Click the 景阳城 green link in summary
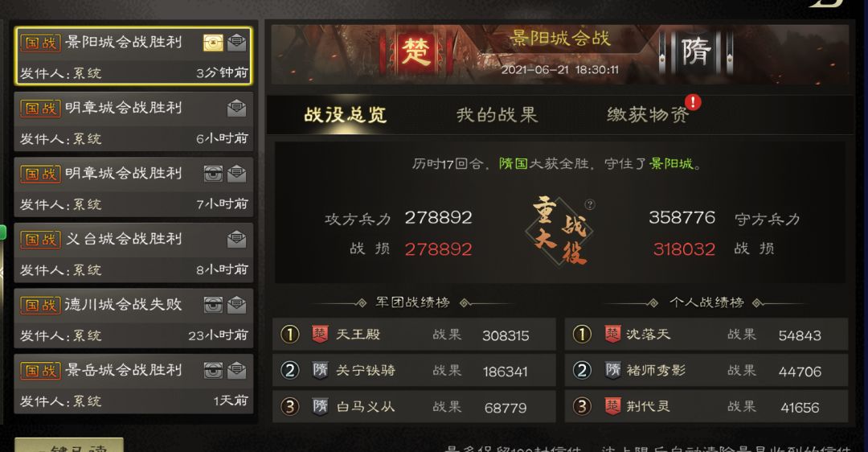The height and width of the screenshot is (452, 868). (x=671, y=164)
